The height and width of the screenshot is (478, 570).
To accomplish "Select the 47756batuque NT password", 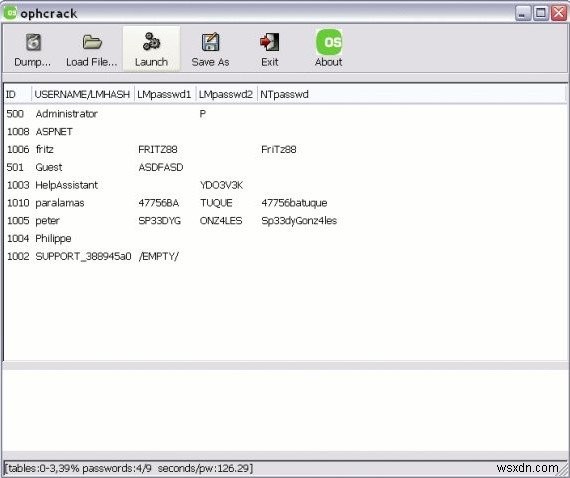I will [294, 203].
